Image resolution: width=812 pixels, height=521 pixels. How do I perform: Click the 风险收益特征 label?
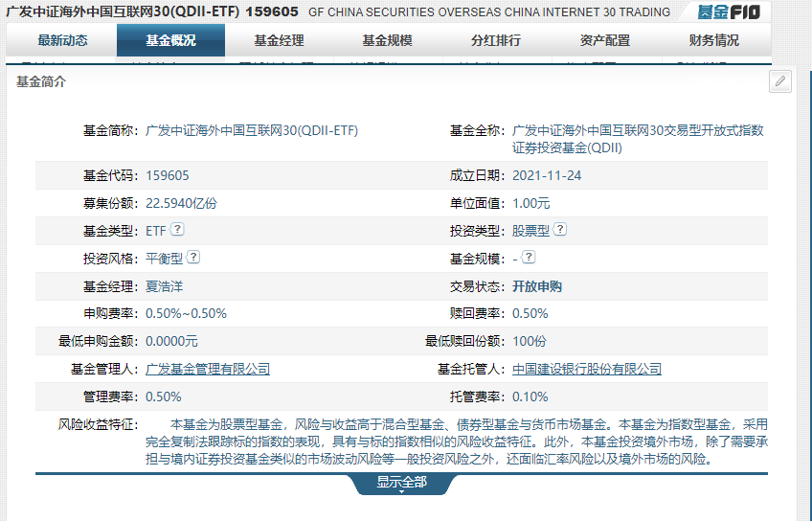[97, 424]
